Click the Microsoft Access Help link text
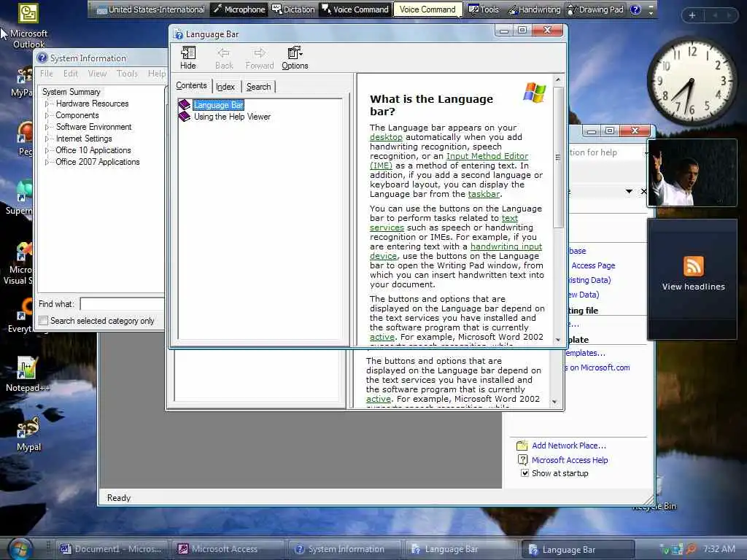 point(570,460)
